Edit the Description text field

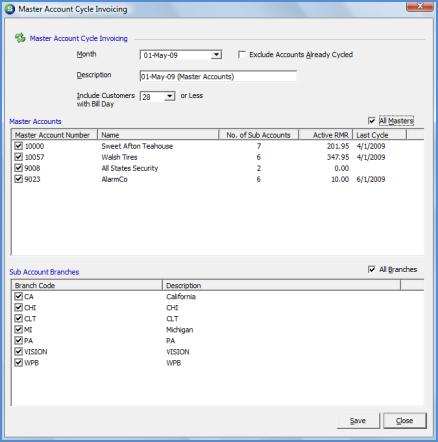(x=218, y=76)
